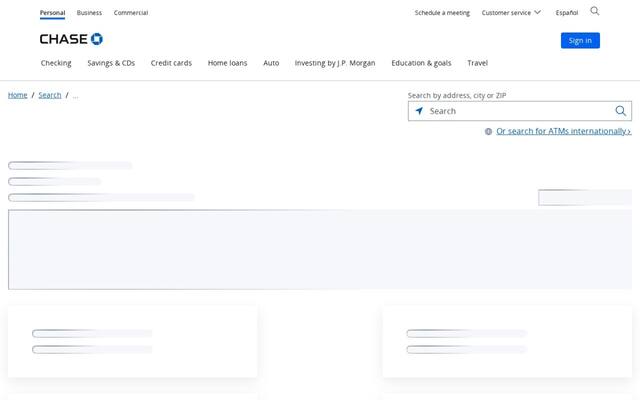Click the globe icon beside international ATMs link
640x400 pixels.
click(488, 131)
